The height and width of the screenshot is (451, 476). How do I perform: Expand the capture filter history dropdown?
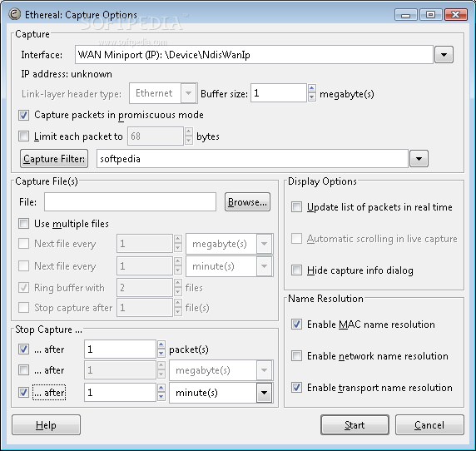[419, 159]
